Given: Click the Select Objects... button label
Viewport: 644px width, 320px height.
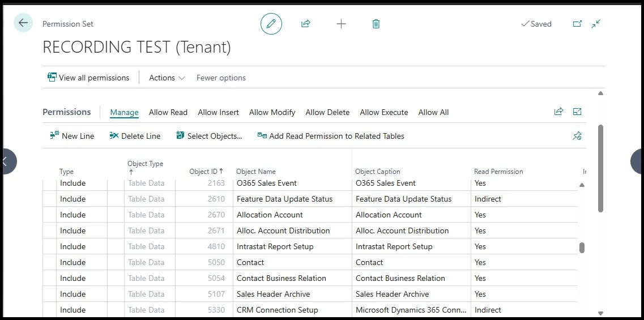Looking at the screenshot, I should click(215, 136).
